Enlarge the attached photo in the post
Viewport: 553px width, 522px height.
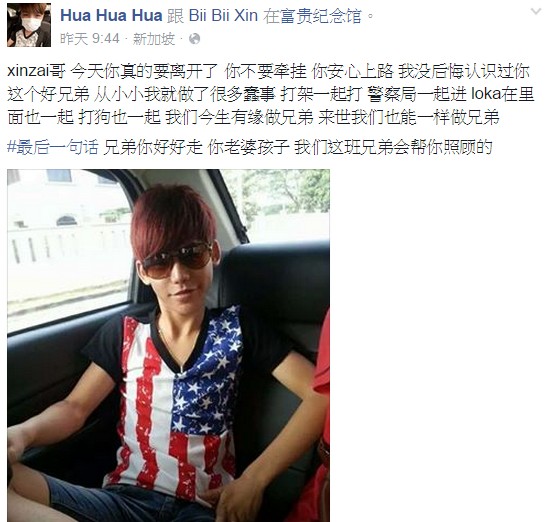coord(168,345)
